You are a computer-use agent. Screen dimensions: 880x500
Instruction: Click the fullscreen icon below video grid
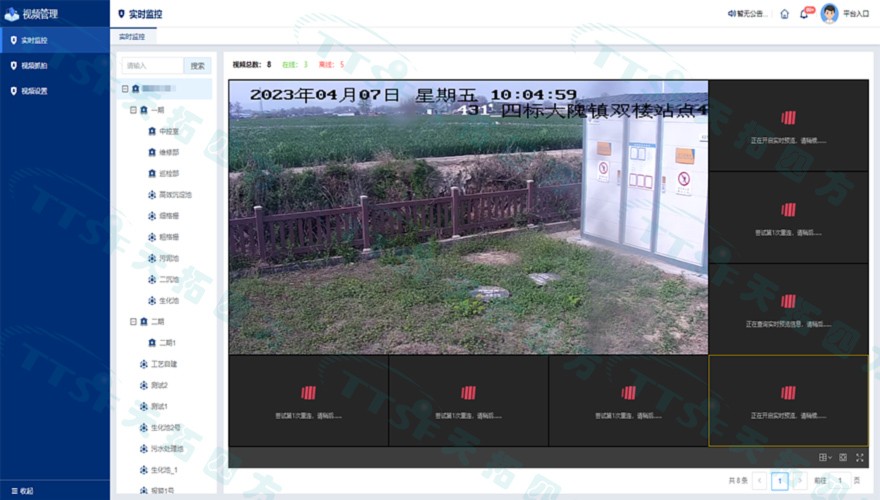(x=859, y=457)
